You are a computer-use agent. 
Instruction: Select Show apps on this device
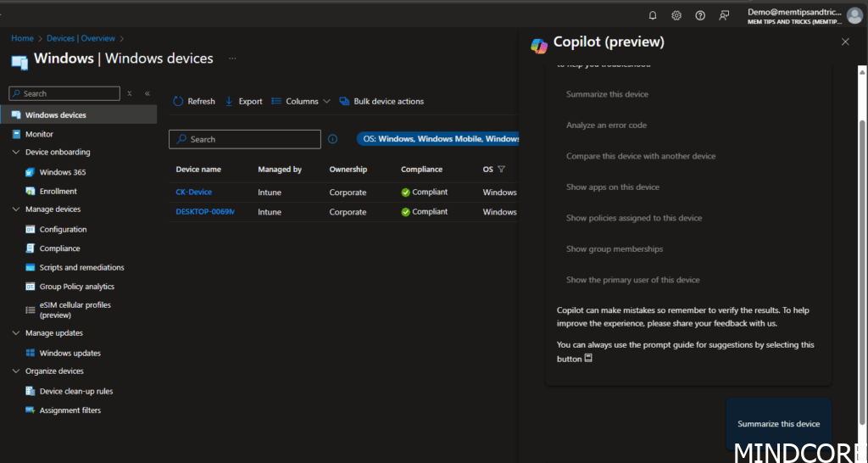(x=612, y=187)
